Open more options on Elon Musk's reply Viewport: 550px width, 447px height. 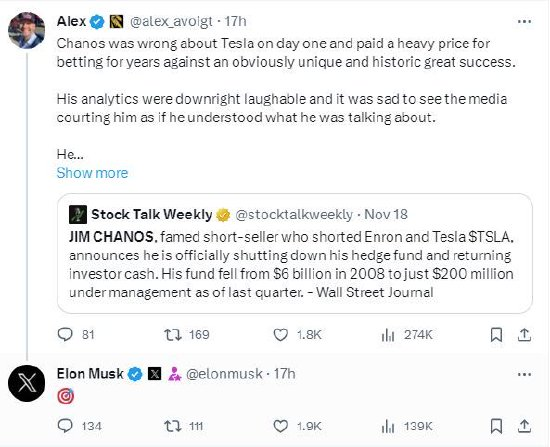pyautogui.click(x=524, y=374)
